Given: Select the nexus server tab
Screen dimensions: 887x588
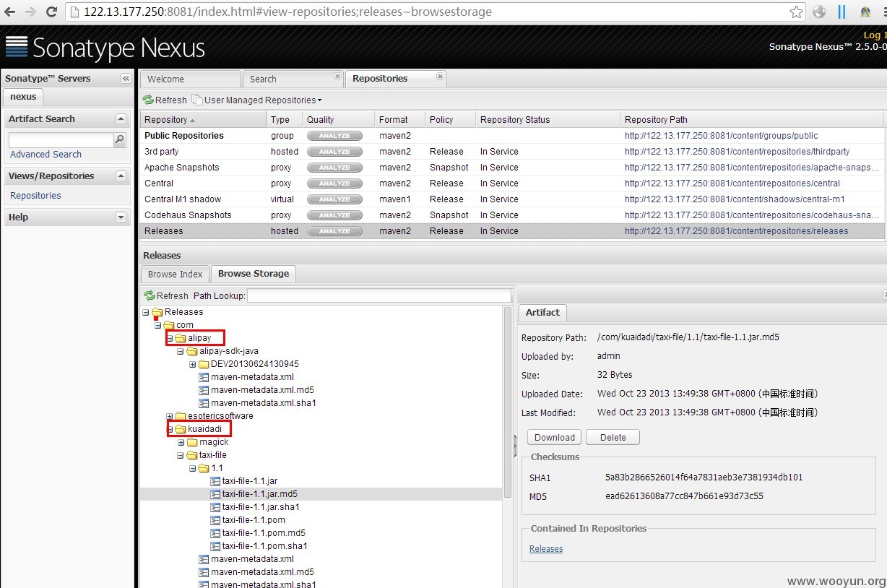Looking at the screenshot, I should 23,96.
